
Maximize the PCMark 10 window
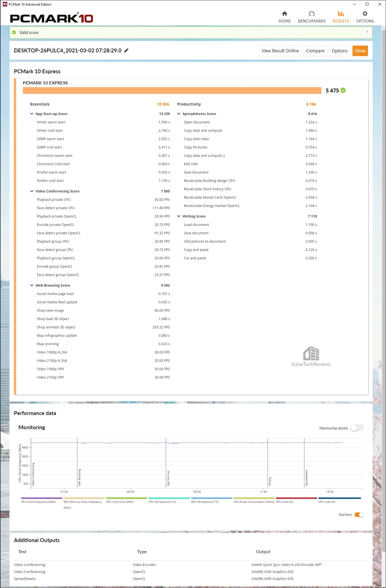(367, 4)
